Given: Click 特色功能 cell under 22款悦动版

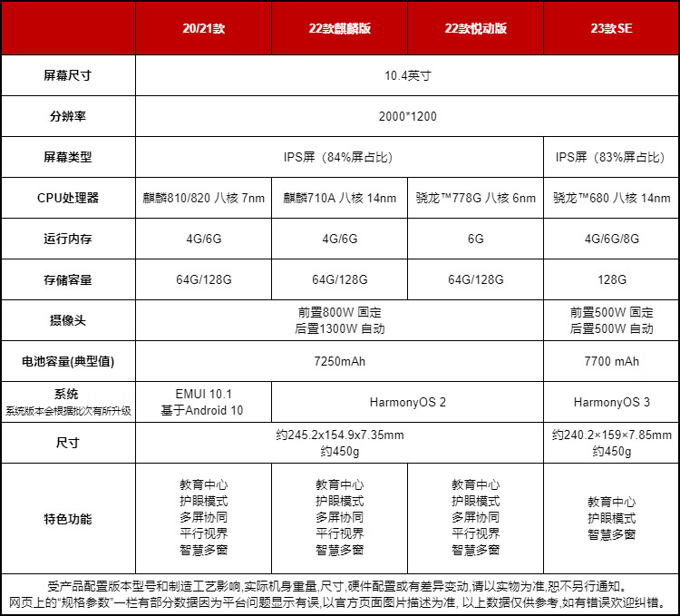Looking at the screenshot, I should [475, 519].
